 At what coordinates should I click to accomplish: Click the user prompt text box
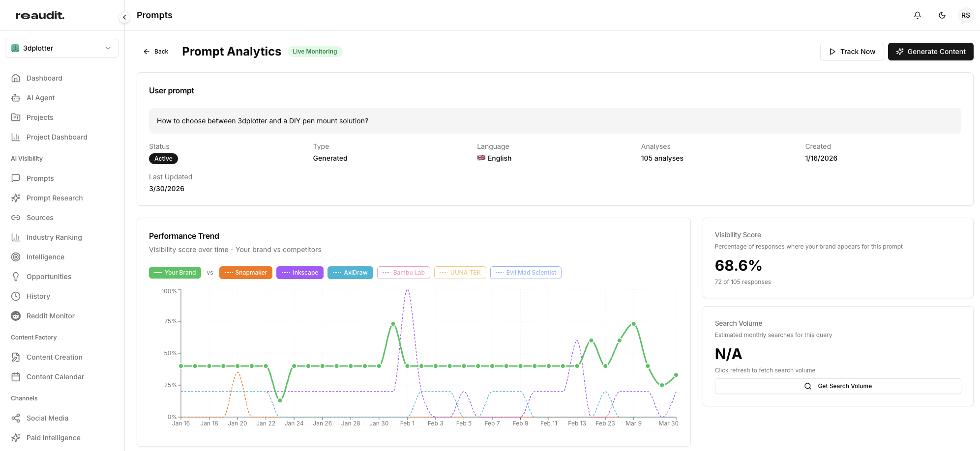tap(555, 121)
